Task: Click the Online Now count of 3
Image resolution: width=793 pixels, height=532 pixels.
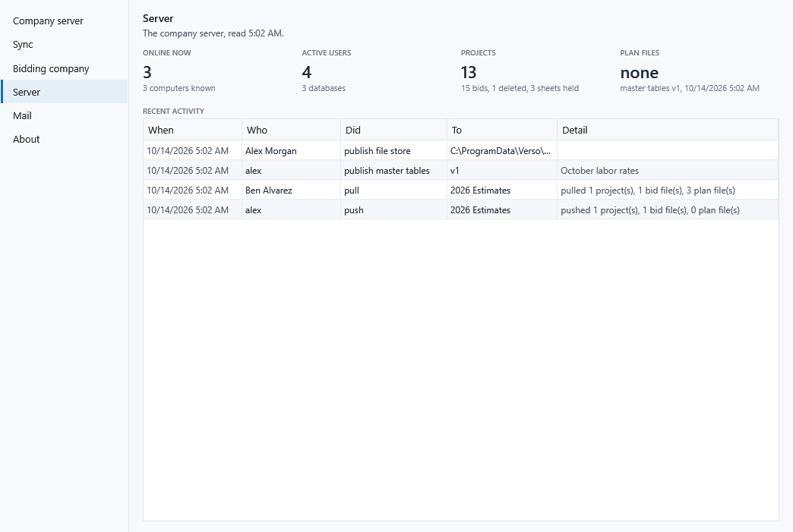Action: (x=147, y=72)
